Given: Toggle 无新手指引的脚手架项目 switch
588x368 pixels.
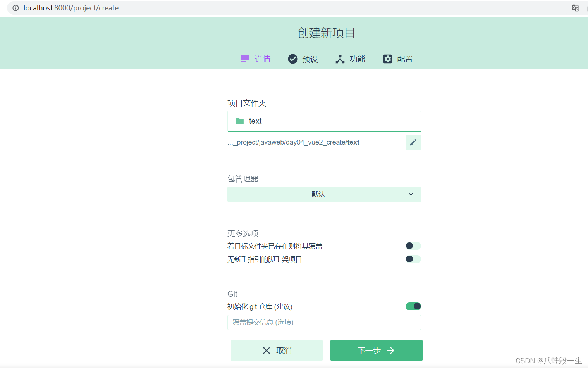Looking at the screenshot, I should coord(413,259).
